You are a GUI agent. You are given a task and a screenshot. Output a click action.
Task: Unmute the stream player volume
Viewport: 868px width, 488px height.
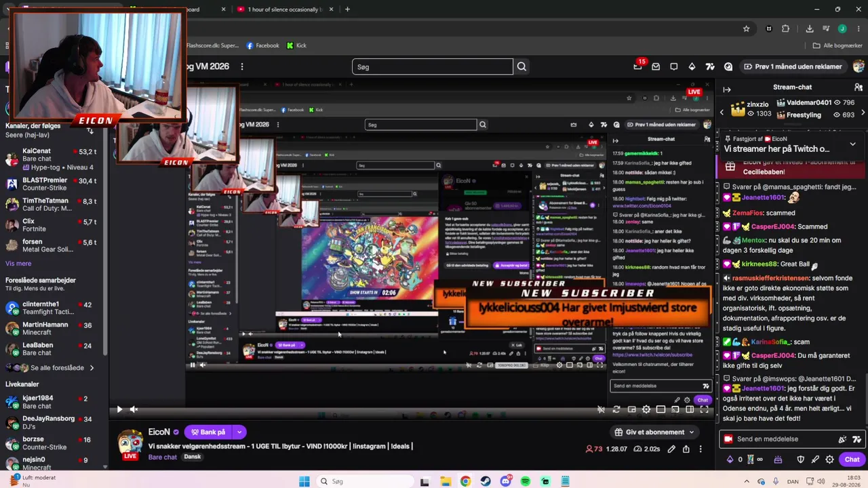click(134, 409)
